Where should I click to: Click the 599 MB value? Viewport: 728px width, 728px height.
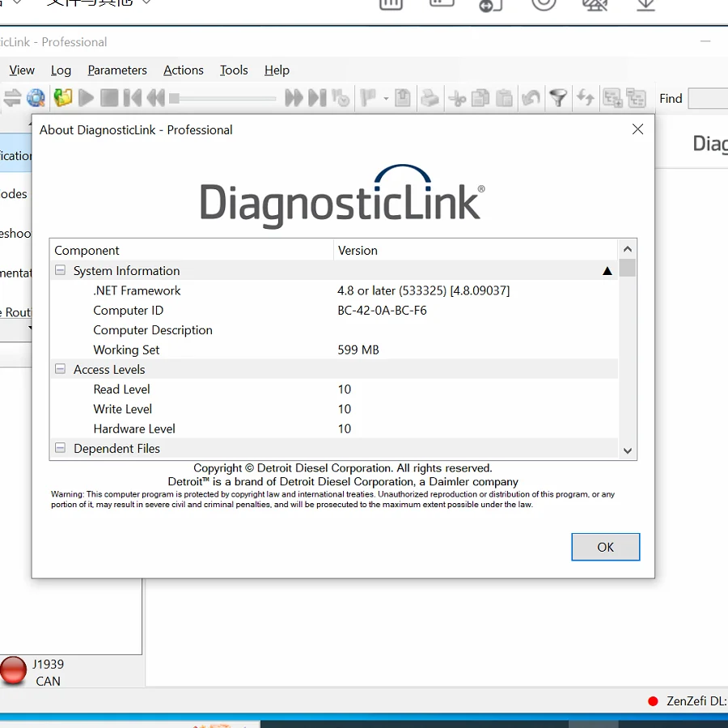coord(358,349)
